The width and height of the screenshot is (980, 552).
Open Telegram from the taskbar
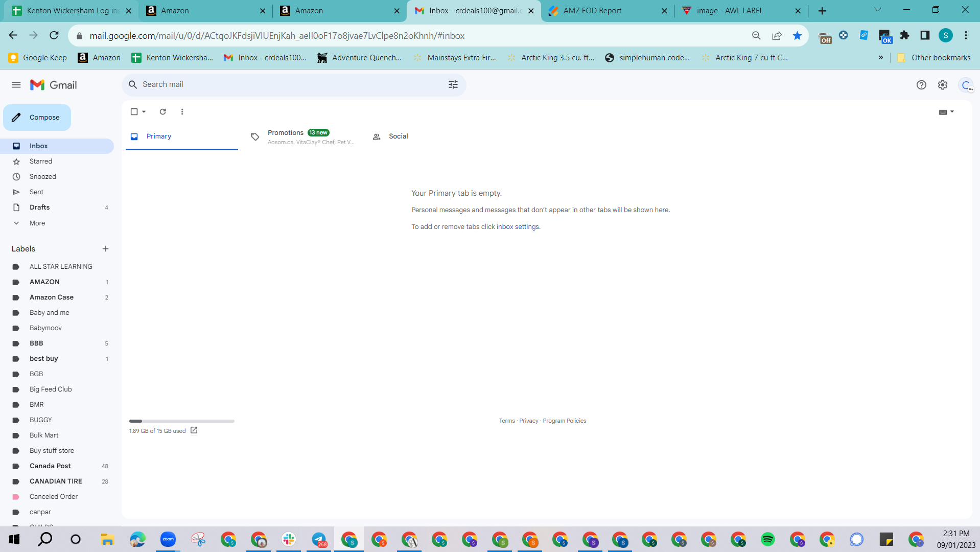click(319, 539)
